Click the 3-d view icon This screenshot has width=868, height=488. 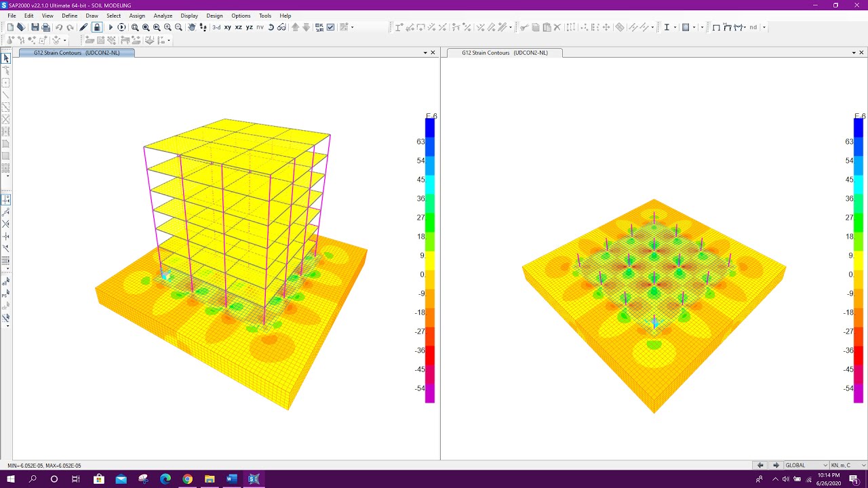pos(216,27)
